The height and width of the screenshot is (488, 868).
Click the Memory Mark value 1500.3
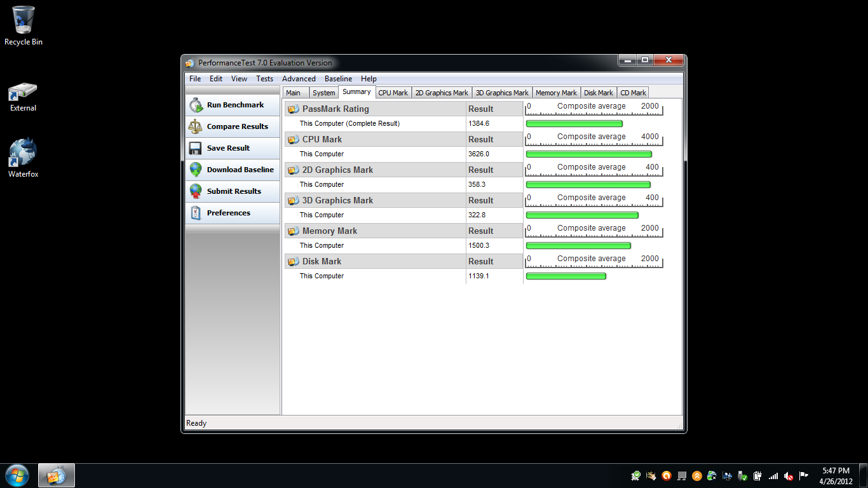478,245
